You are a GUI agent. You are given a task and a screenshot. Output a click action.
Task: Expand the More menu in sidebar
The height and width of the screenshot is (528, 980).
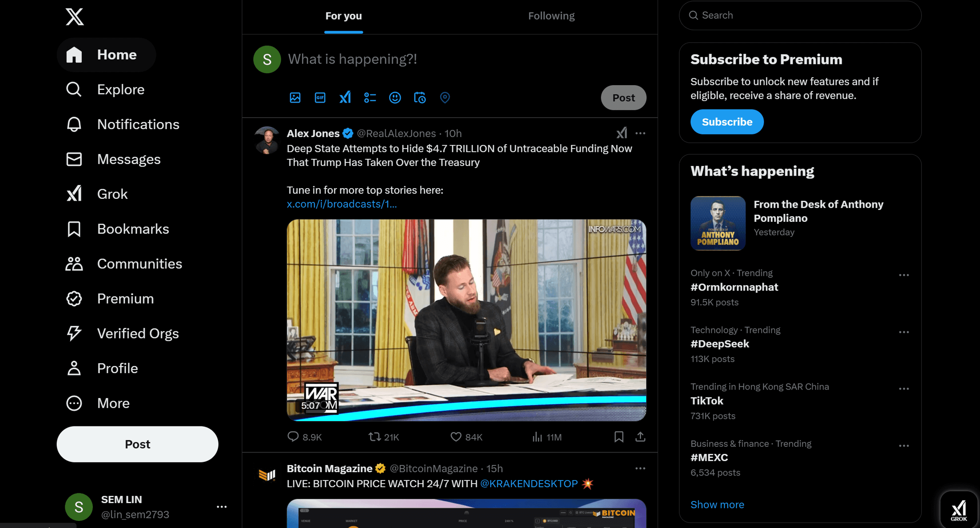[x=98, y=403]
